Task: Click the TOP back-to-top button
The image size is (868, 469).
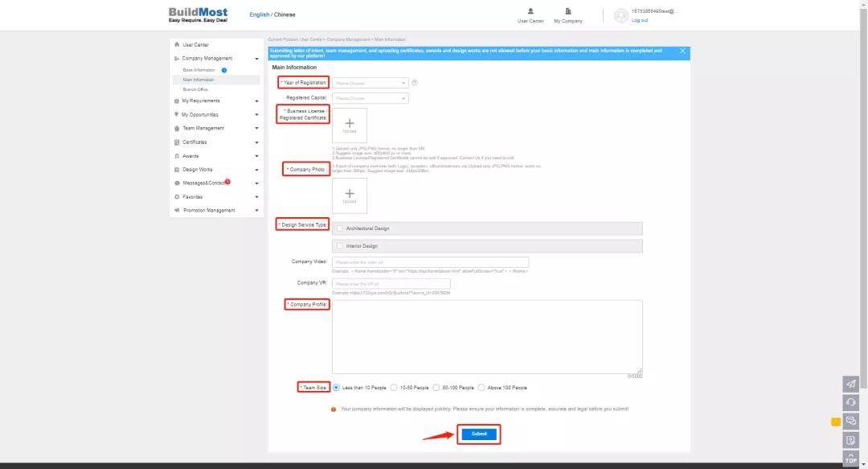Action: 851,459
